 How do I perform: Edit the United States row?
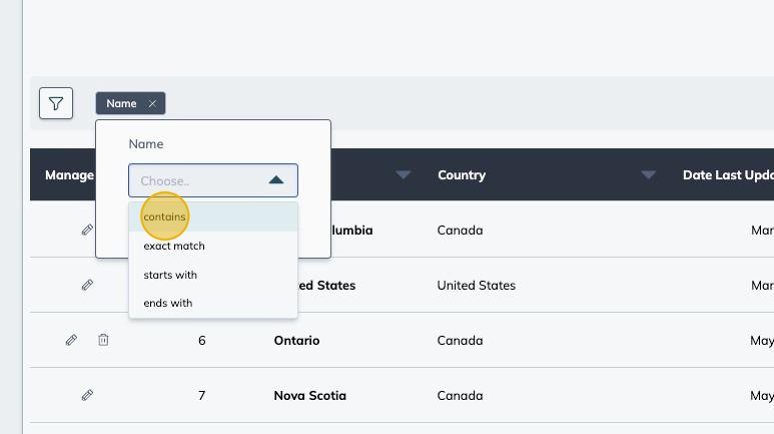(x=87, y=285)
